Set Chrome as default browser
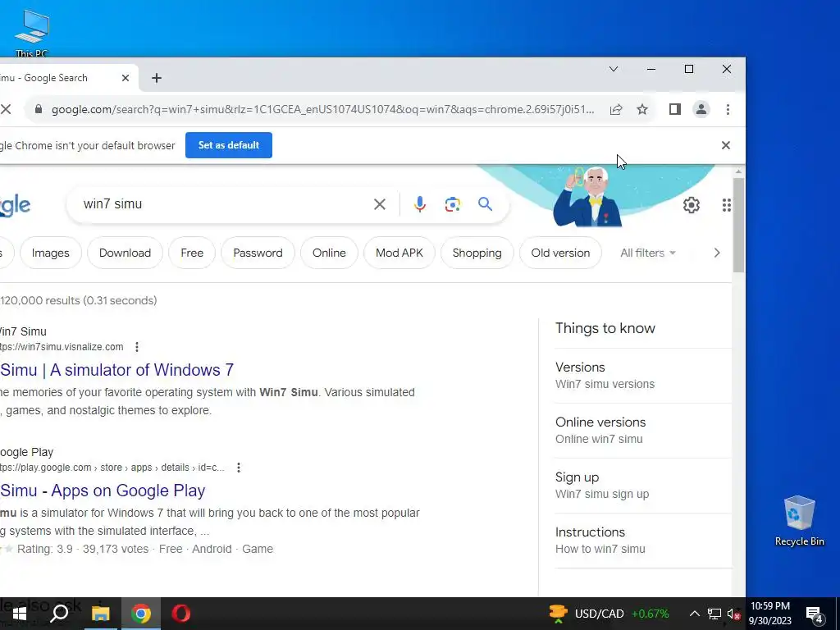 [229, 145]
